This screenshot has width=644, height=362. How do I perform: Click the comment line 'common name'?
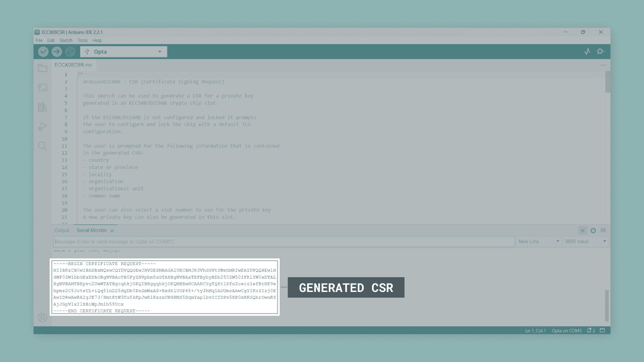102,196
